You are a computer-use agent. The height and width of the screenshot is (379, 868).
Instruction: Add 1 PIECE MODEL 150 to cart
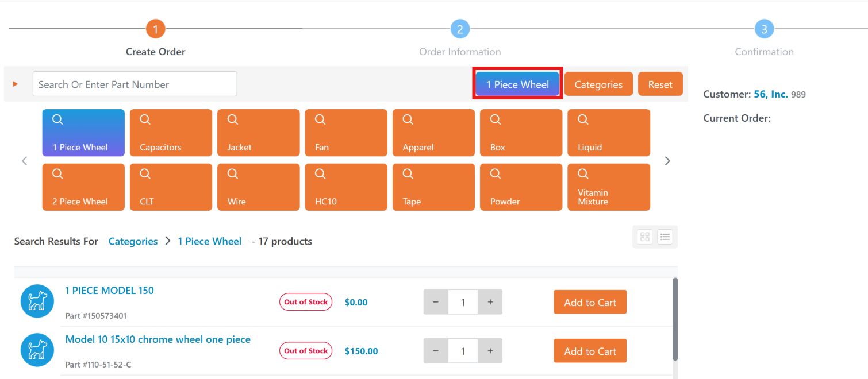point(590,302)
